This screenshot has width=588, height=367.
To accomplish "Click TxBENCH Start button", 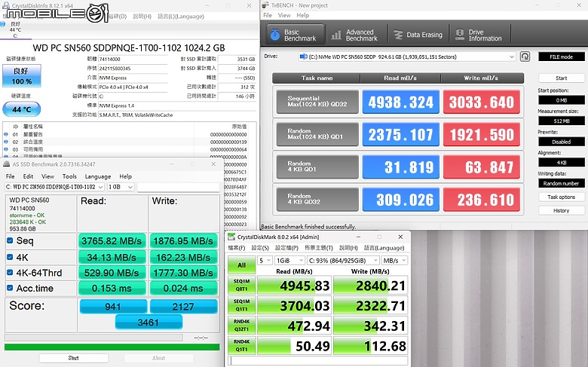I will tap(561, 78).
